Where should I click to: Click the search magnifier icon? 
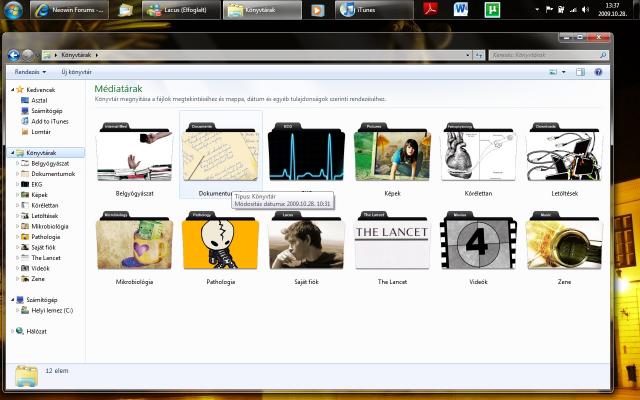(603, 55)
